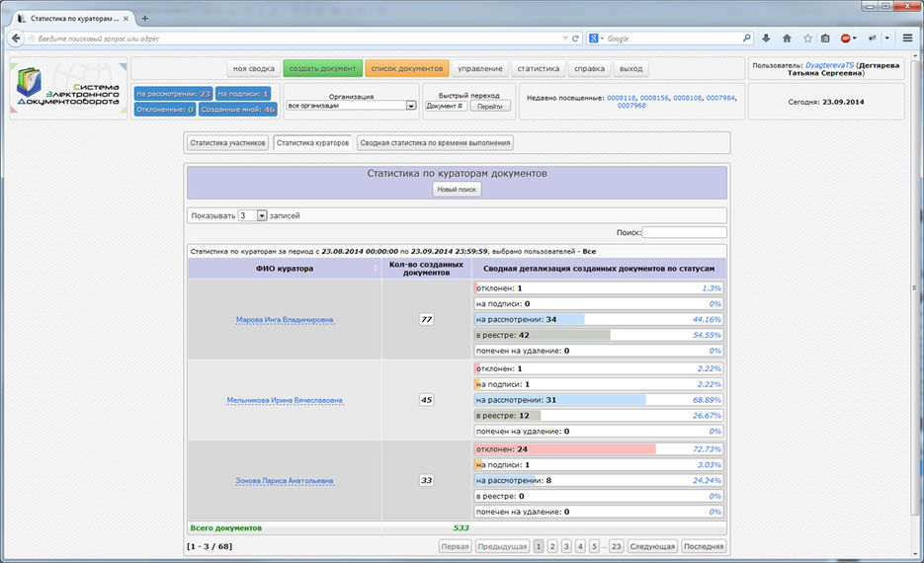Click the Поиск text field
Screen dimensions: 924x563
[x=684, y=232]
